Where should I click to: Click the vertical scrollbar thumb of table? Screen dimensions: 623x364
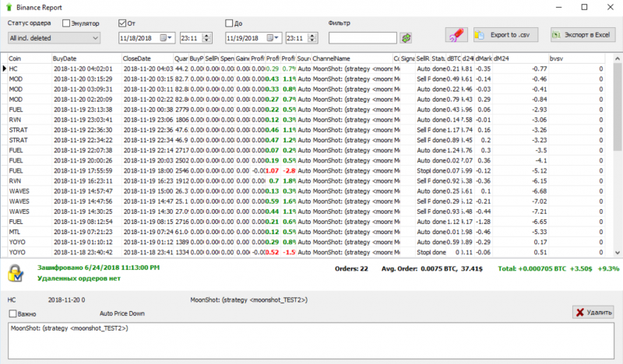click(618, 107)
